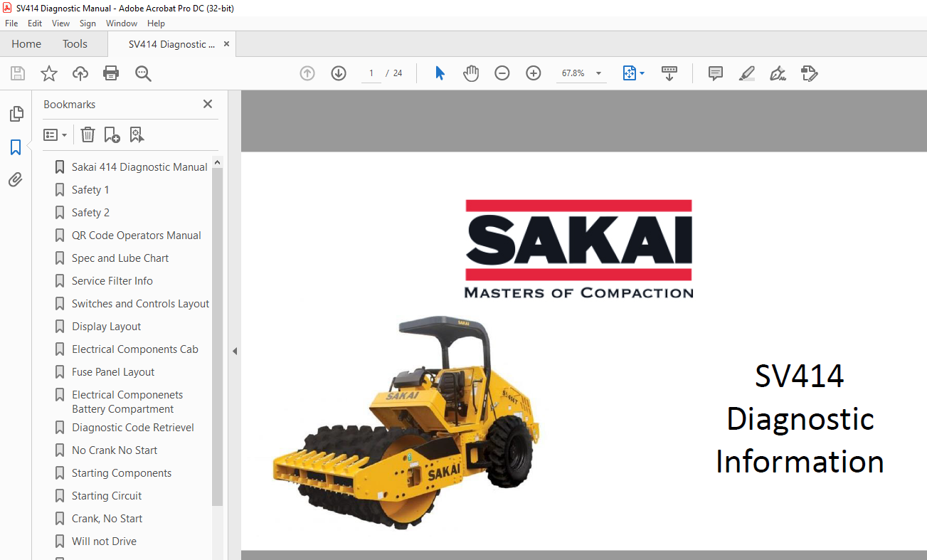Image resolution: width=927 pixels, height=560 pixels.
Task: Open Electrical Componenets Battery Compartment bookmark
Action: point(127,402)
